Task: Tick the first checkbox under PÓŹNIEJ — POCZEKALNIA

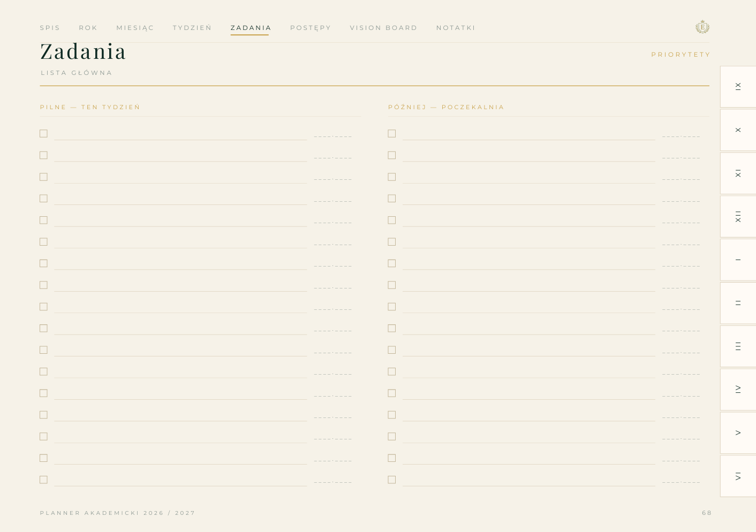Action: coord(392,133)
